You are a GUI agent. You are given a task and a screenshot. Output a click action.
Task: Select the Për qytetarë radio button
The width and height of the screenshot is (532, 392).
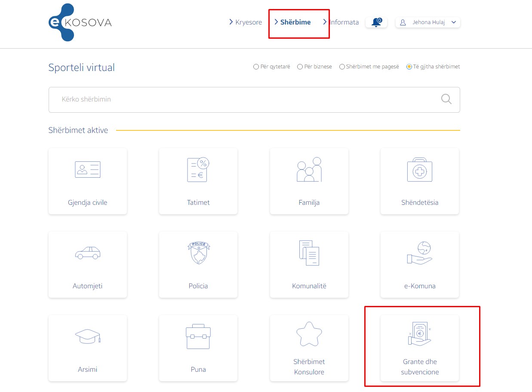(256, 67)
